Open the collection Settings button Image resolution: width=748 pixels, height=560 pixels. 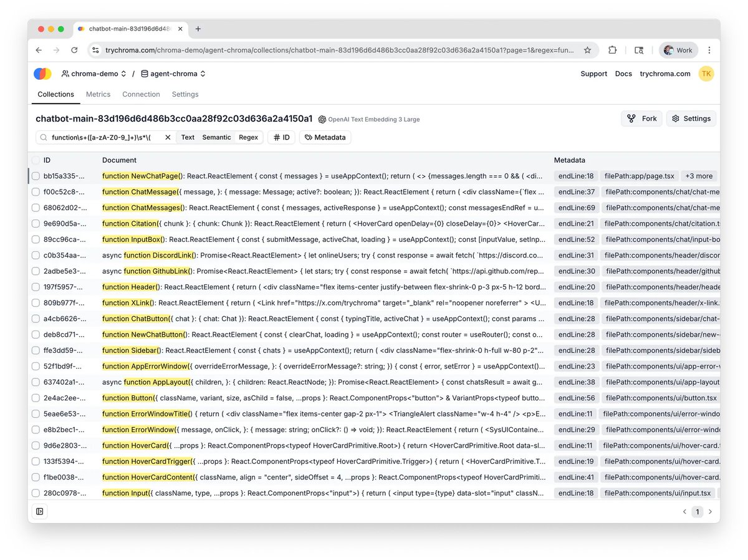[691, 118]
